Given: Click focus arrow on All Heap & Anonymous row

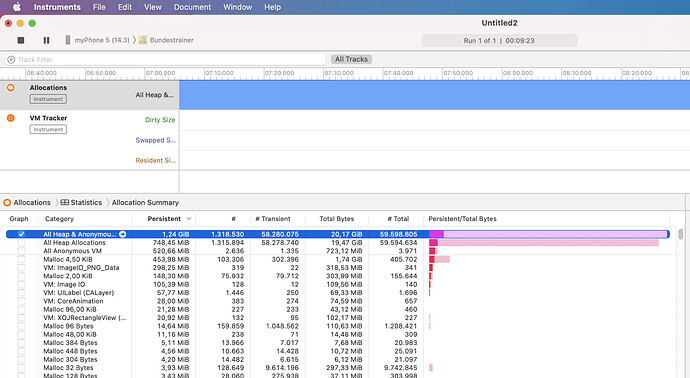Looking at the screenshot, I should point(123,234).
